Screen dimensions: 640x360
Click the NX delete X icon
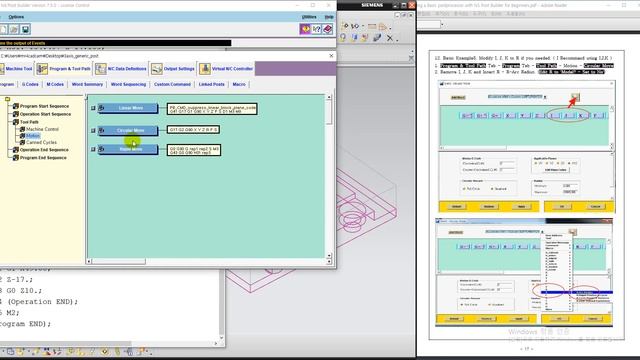click(389, 38)
